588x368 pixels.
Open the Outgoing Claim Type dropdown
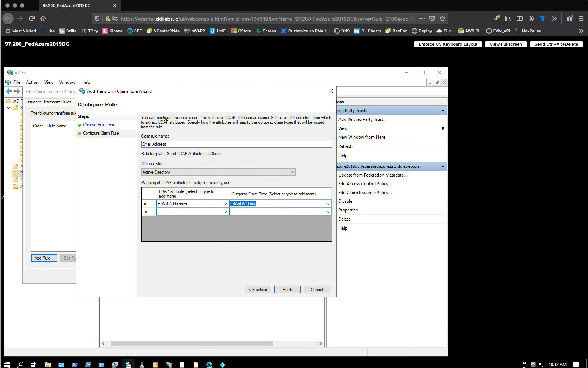[328, 204]
